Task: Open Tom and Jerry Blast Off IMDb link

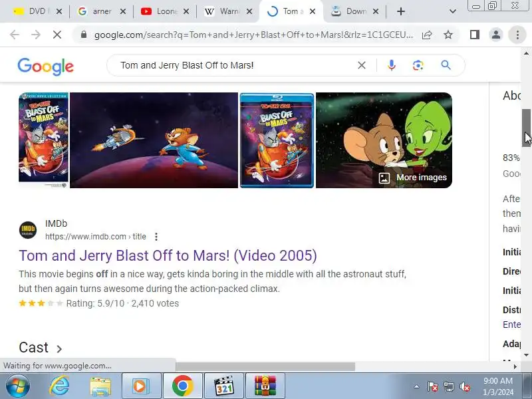Action: click(168, 255)
